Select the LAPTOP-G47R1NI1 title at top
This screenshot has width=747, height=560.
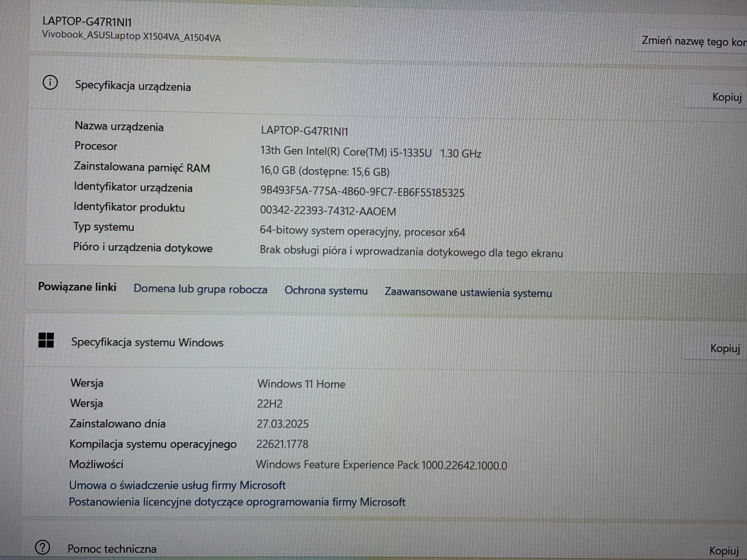87,22
